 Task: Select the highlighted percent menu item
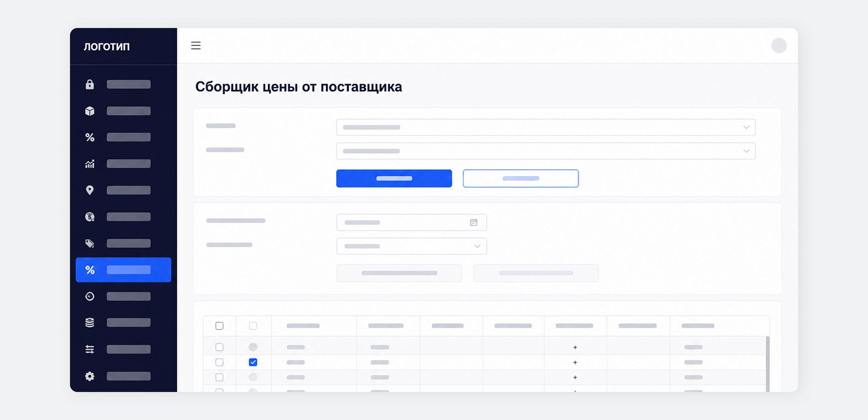coord(123,270)
